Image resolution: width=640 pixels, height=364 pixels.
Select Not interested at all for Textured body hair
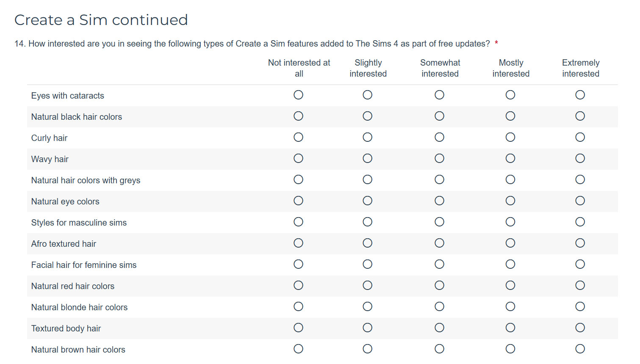point(299,328)
